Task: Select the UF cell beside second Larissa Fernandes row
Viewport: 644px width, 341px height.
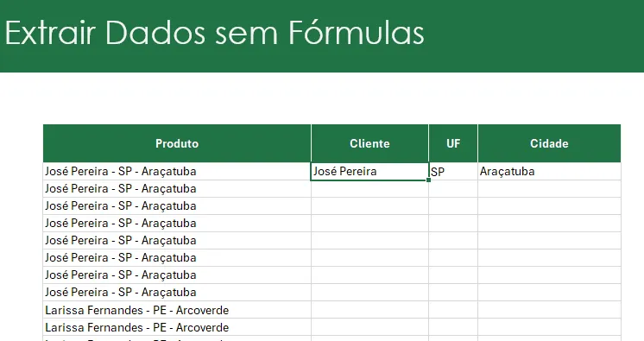Action: click(453, 327)
